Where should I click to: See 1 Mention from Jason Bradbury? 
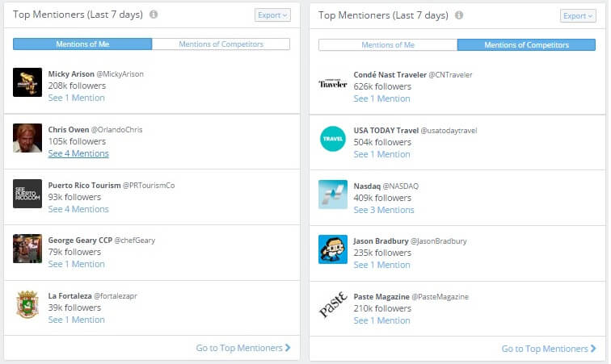click(x=381, y=265)
